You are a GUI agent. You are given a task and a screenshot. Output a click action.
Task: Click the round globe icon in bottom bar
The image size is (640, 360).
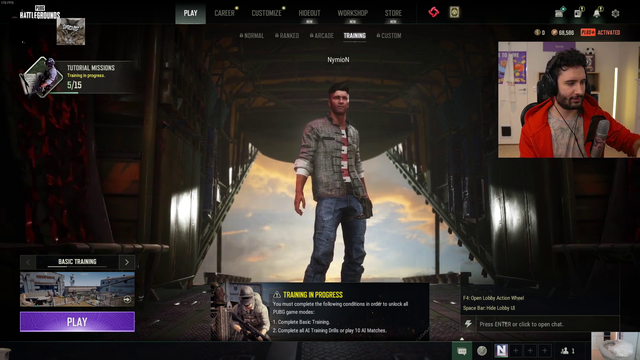click(482, 351)
